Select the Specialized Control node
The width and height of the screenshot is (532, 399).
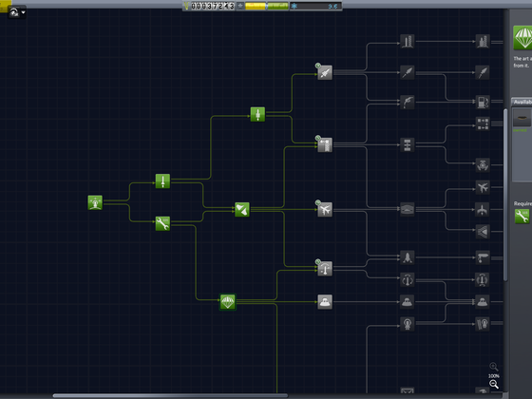483,280
